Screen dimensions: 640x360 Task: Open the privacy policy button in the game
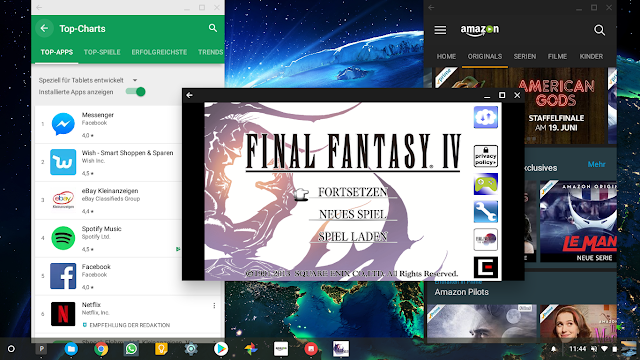(485, 156)
